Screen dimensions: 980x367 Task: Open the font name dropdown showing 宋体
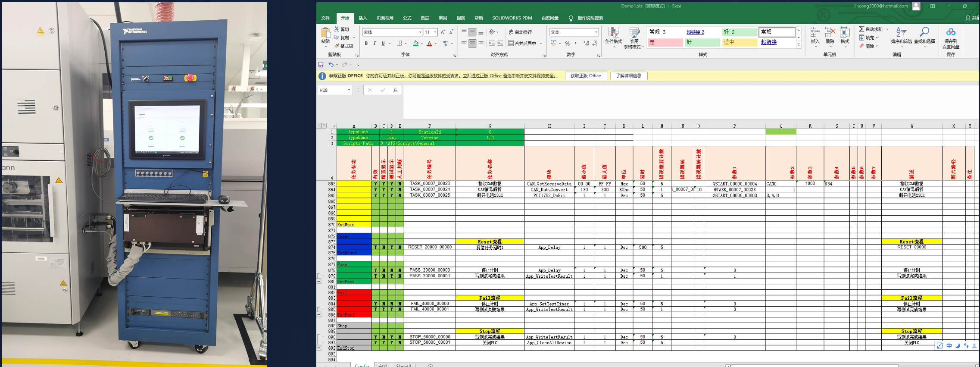420,32
